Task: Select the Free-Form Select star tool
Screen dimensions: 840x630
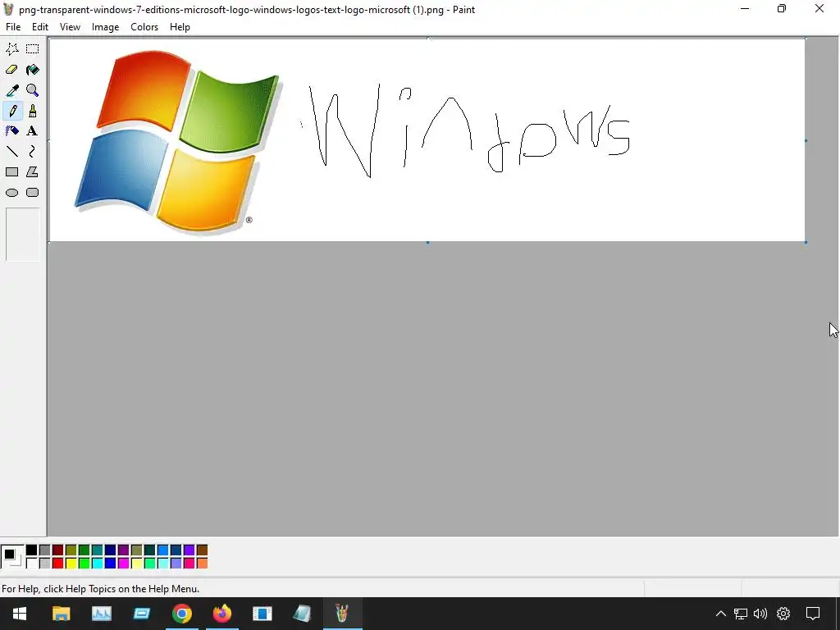Action: pyautogui.click(x=11, y=49)
